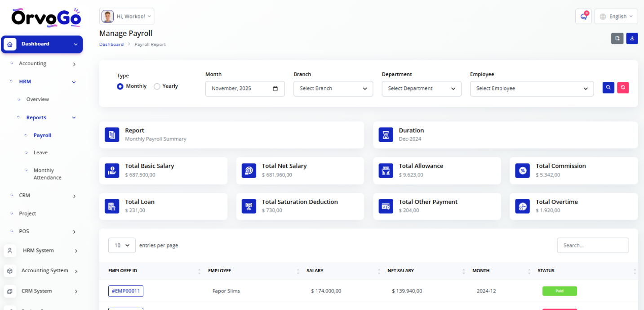The width and height of the screenshot is (644, 310).
Task: Change entries per page dropdown
Action: click(x=122, y=245)
